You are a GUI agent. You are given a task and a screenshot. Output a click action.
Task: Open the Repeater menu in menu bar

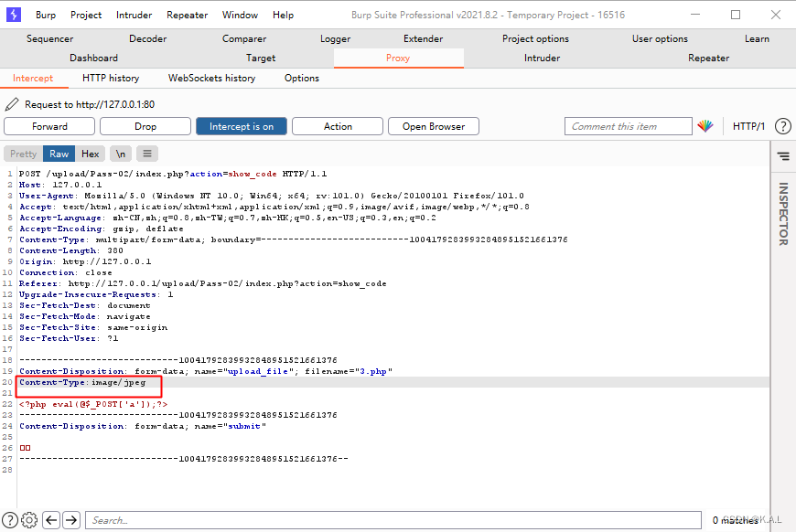click(187, 16)
